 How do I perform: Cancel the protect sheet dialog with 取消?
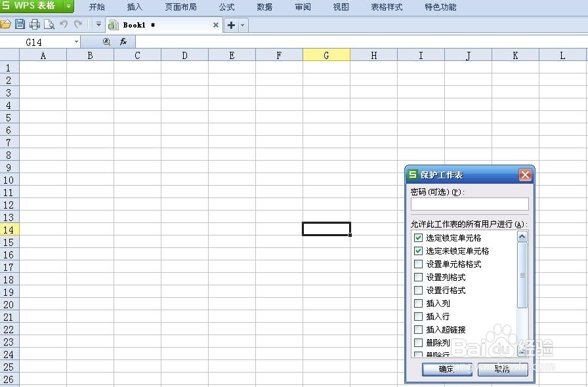[502, 369]
